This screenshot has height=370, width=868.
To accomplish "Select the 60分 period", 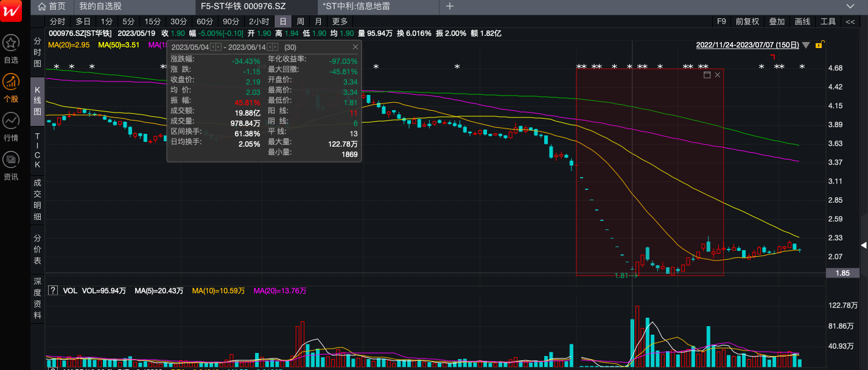I will (x=205, y=21).
